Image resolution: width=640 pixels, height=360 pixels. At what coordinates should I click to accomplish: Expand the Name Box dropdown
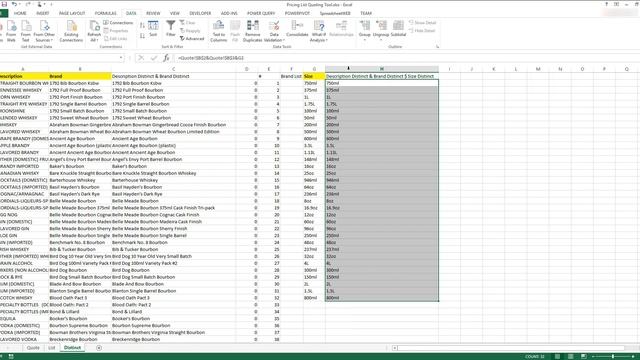click(121, 58)
